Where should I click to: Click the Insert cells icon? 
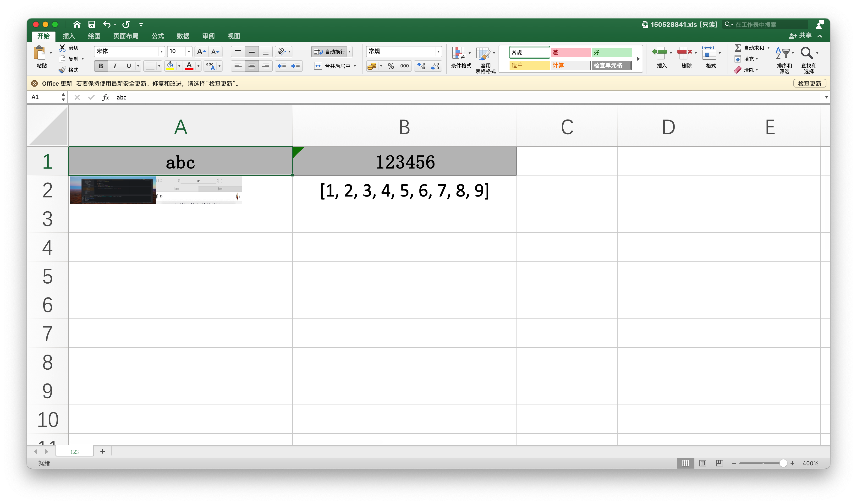pyautogui.click(x=660, y=53)
